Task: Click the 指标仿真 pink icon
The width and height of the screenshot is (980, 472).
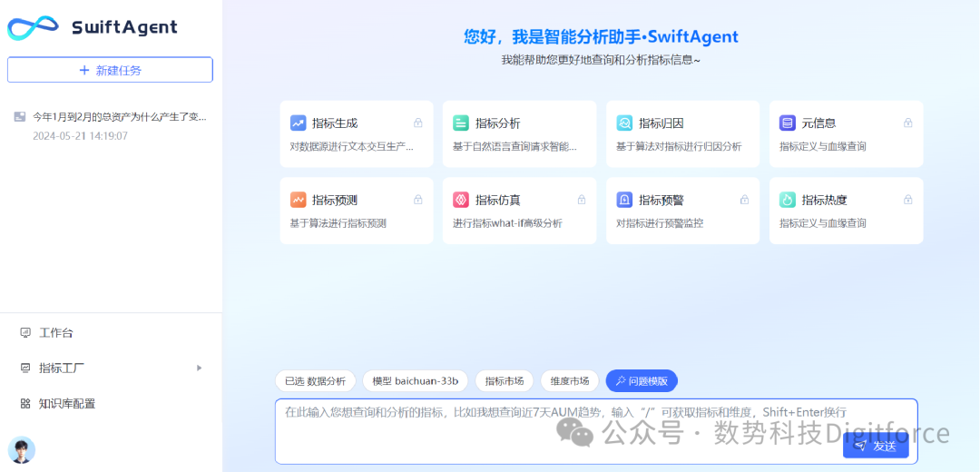Action: point(461,200)
